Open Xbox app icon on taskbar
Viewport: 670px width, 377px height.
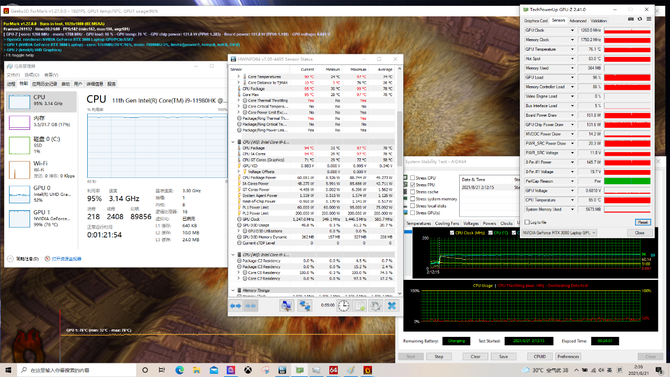point(248,370)
